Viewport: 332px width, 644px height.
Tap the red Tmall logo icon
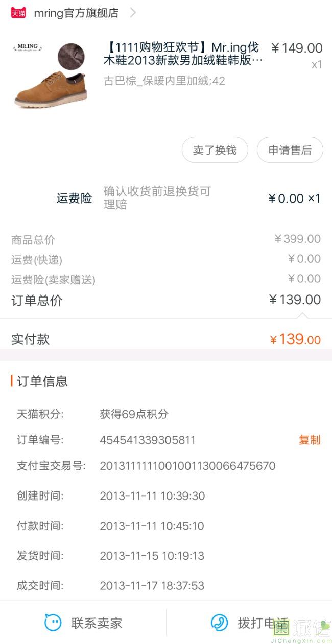18,13
